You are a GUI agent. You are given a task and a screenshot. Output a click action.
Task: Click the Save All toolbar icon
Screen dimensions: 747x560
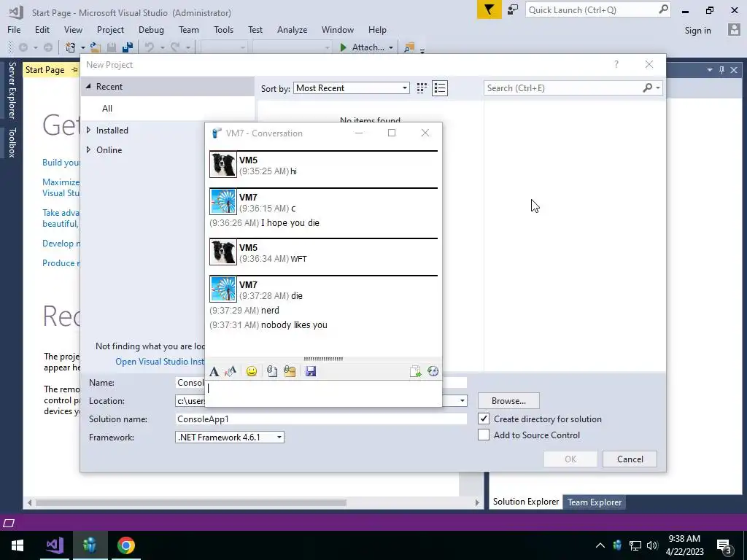127,47
